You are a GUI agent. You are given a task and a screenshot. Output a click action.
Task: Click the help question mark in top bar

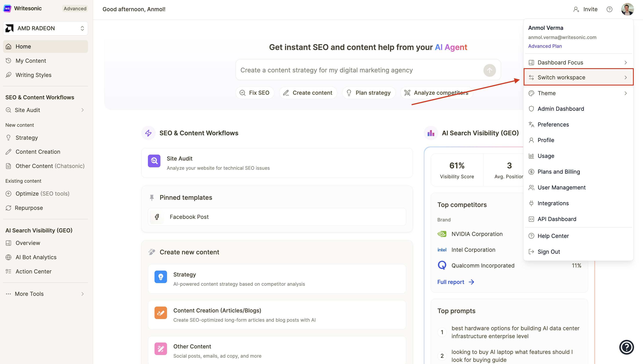point(610,9)
